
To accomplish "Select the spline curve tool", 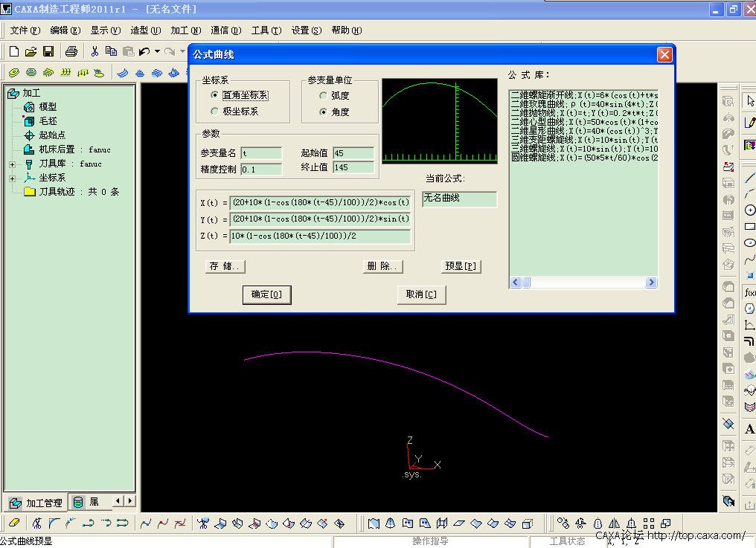I will point(750,260).
